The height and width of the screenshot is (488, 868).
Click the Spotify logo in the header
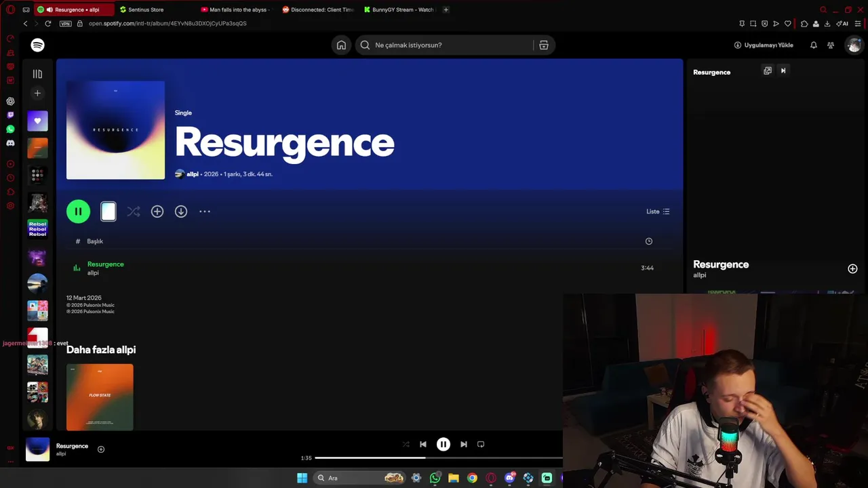click(x=37, y=45)
